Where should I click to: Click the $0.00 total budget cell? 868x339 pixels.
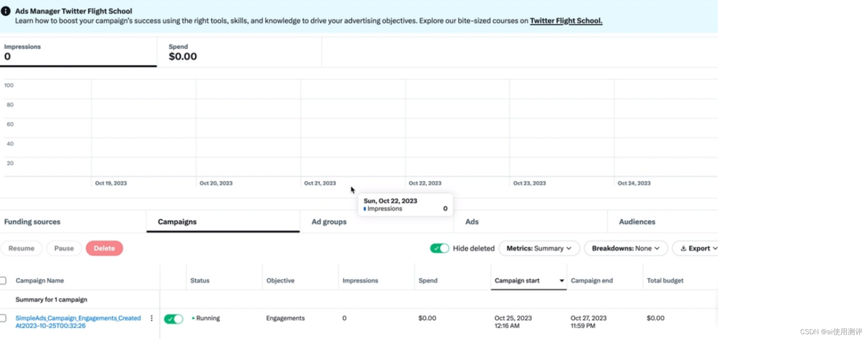[x=655, y=318]
